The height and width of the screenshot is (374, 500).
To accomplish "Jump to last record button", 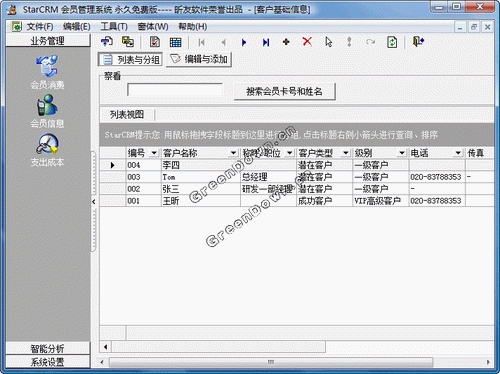I will (266, 42).
